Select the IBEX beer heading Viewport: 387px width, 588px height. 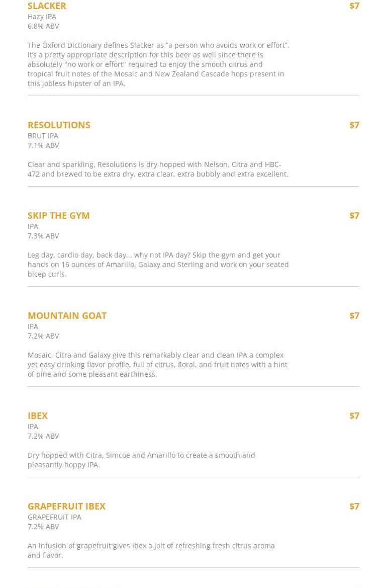click(x=38, y=415)
